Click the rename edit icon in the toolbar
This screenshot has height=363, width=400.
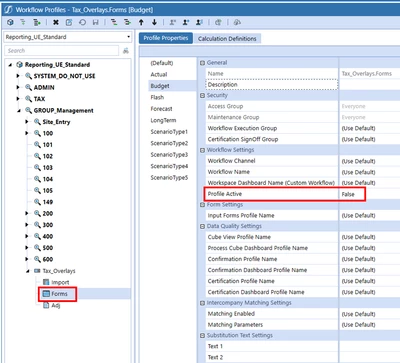(x=69, y=22)
